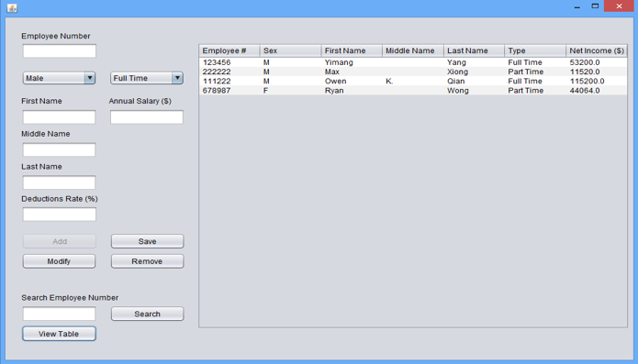Open the Male sex dropdown

pyautogui.click(x=59, y=78)
